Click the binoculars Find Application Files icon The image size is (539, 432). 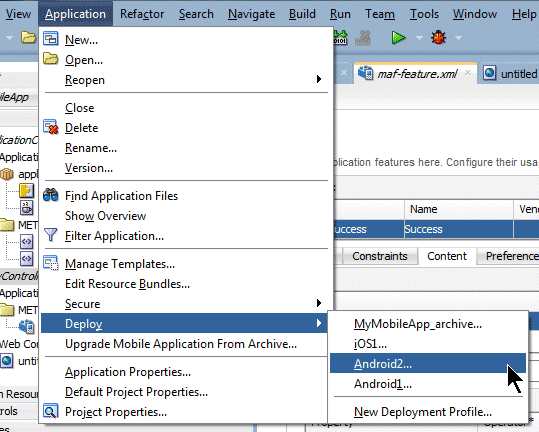51,195
